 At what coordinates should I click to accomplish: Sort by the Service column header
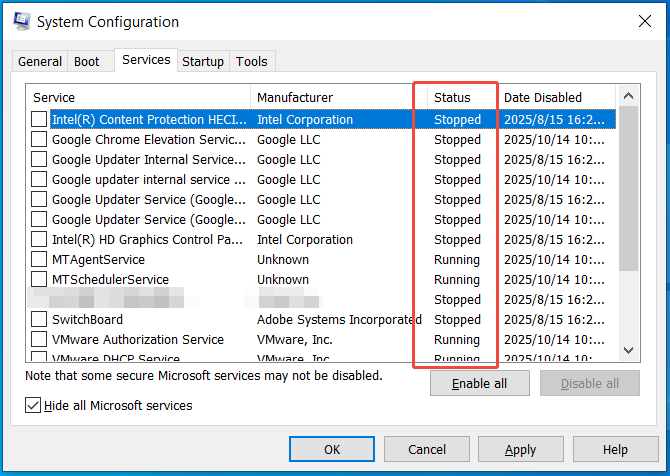click(x=138, y=97)
